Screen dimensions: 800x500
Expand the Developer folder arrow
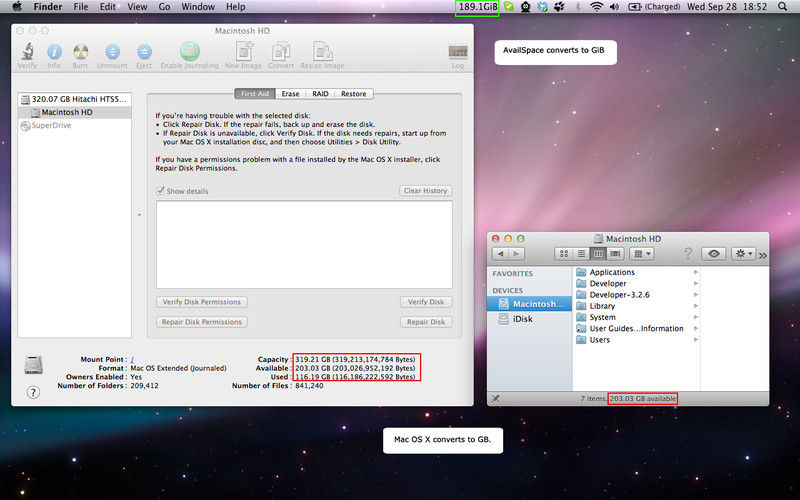[696, 284]
